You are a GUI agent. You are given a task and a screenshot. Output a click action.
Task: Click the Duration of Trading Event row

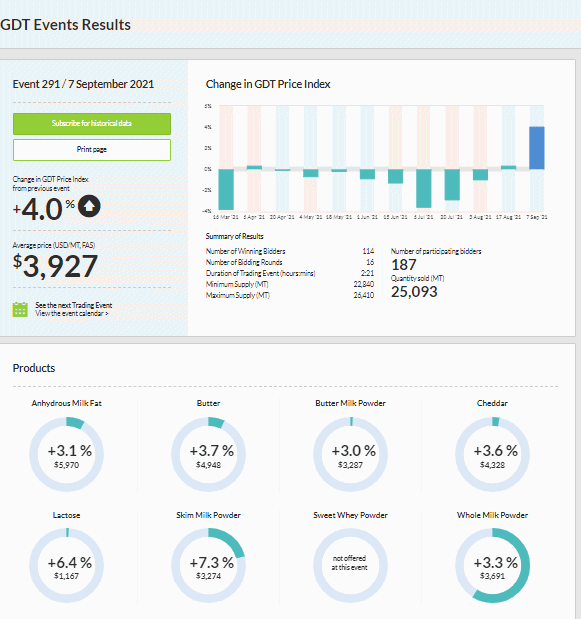pos(290,273)
